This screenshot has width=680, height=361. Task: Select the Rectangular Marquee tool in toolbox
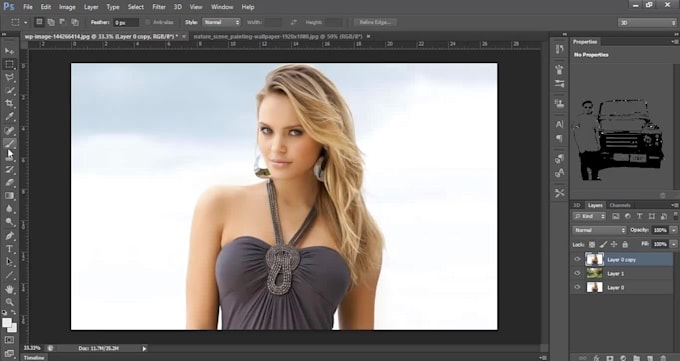10,65
